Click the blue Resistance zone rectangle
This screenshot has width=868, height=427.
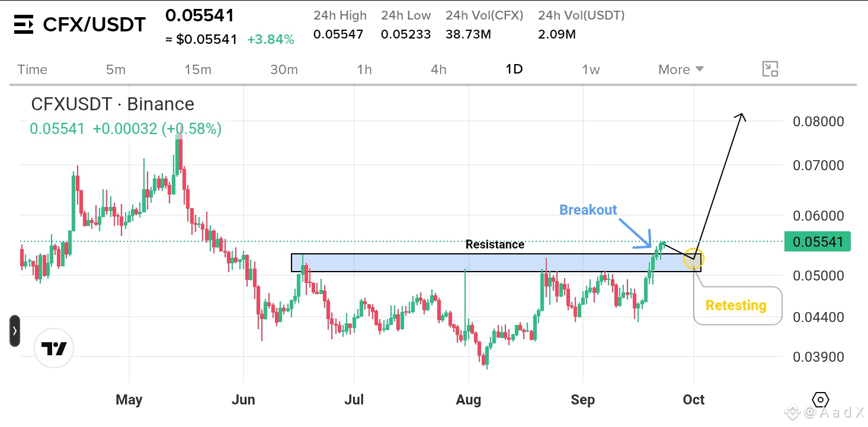point(496,263)
